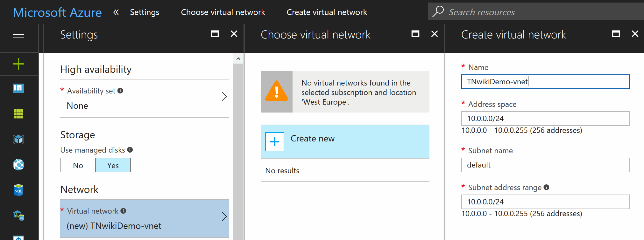
Task: Click the High availability heading
Action: click(x=96, y=69)
